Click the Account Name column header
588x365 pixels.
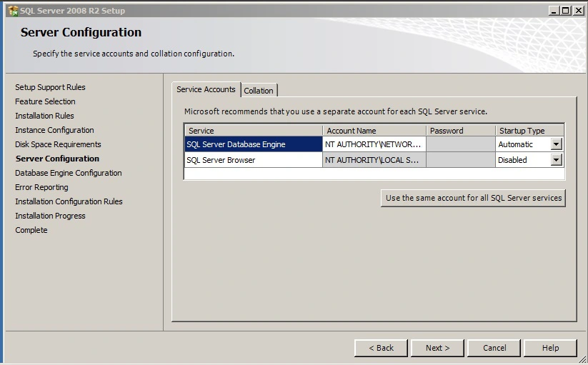tap(374, 131)
